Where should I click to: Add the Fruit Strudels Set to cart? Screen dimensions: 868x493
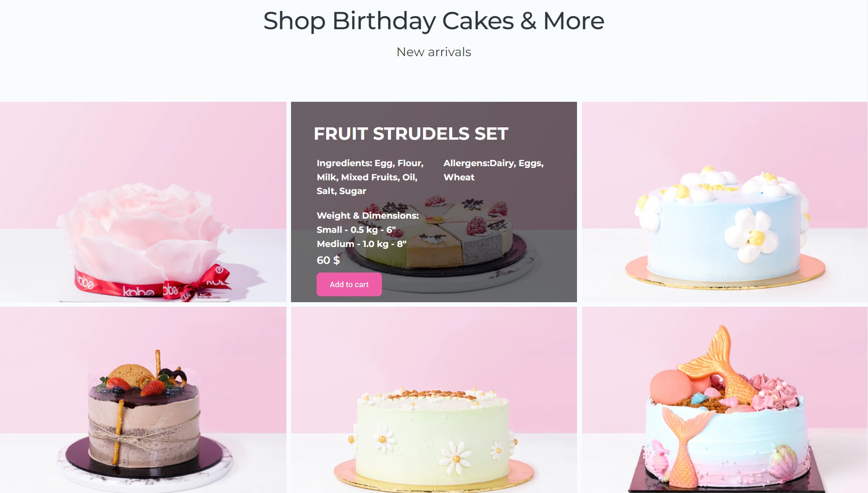(349, 284)
